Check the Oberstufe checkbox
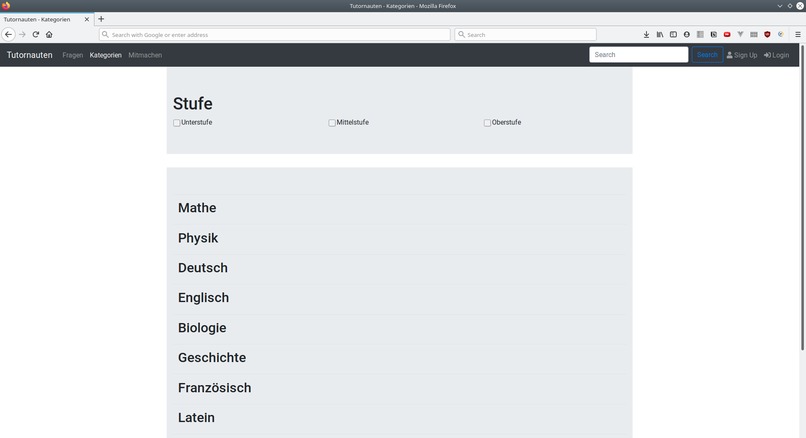The height and width of the screenshot is (438, 806). [x=487, y=123]
